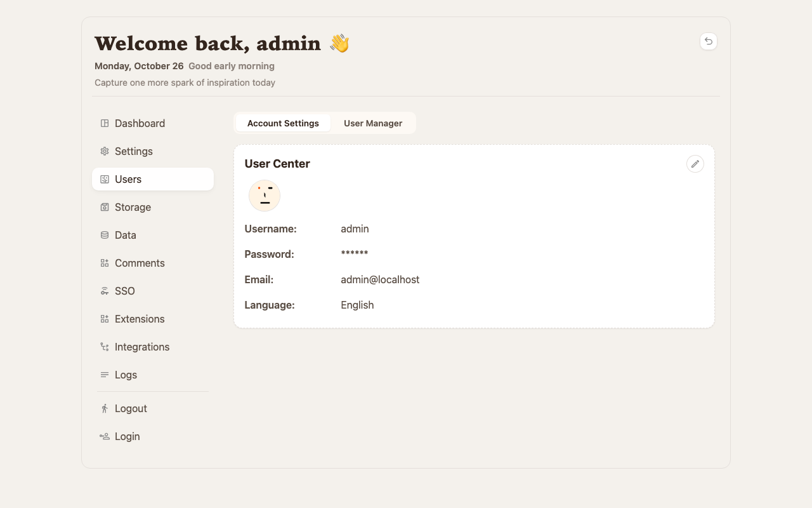This screenshot has width=812, height=508.
Task: Click the Logout walking-figure icon
Action: click(105, 408)
